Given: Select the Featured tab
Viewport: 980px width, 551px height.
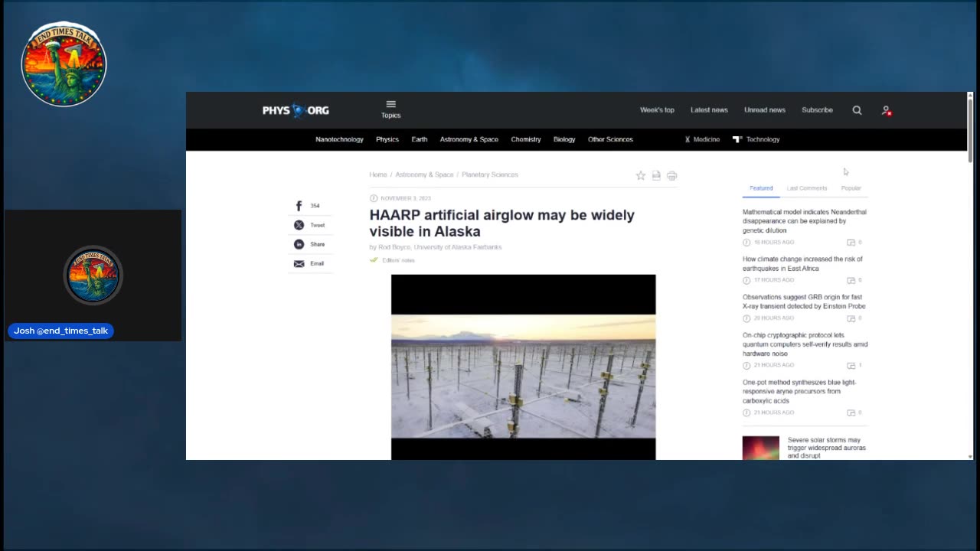Looking at the screenshot, I should [761, 188].
